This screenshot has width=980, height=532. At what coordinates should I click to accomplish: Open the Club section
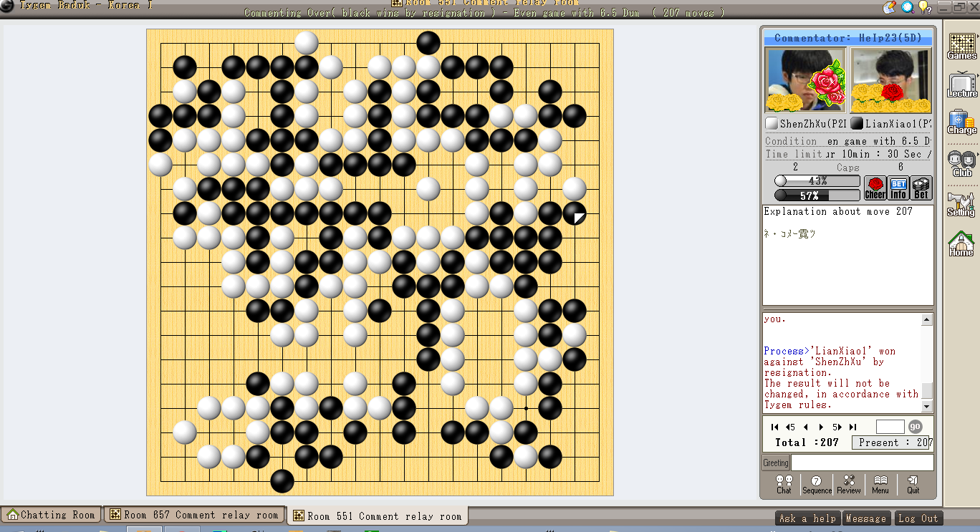(x=961, y=163)
